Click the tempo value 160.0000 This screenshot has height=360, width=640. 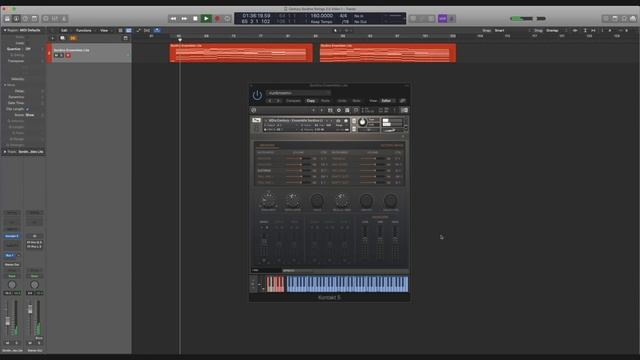322,16
